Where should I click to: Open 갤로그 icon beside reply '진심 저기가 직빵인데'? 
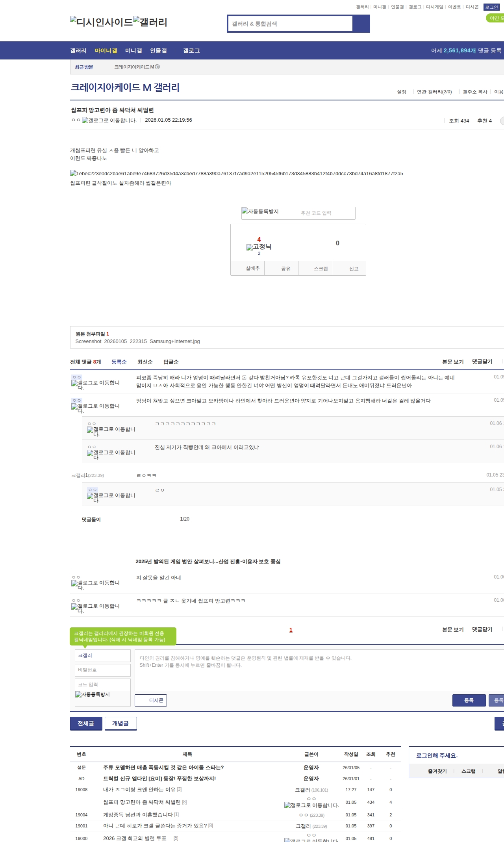[111, 454]
